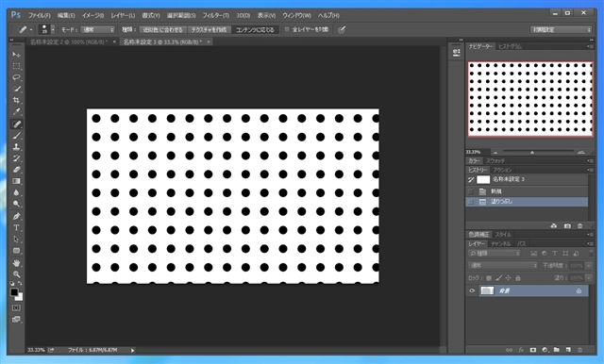Viewport: 604px width, 364px height.
Task: Click the screen mode icon in toolbox
Action: click(16, 319)
